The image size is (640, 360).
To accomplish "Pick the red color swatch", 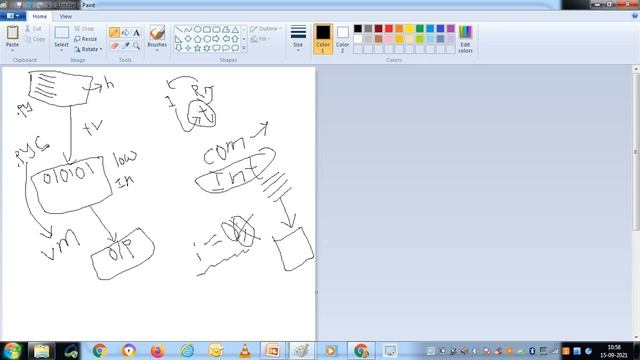I will click(x=389, y=28).
